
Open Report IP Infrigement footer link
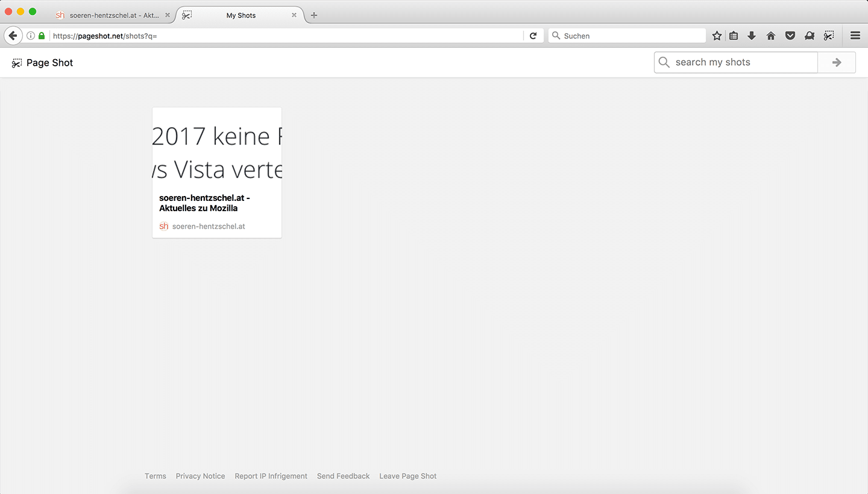pos(271,476)
